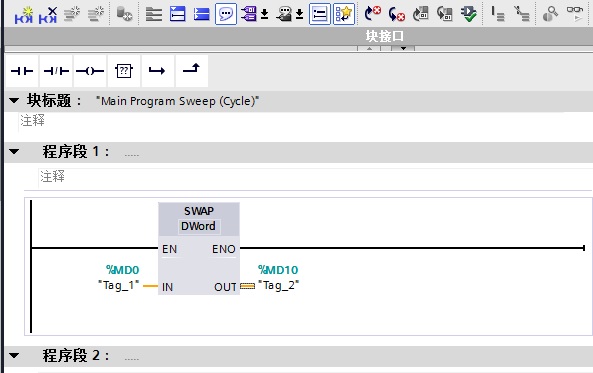Select block title "Main Program Sweep (Cycle)"
Viewport: 593px width, 373px height.
177,101
